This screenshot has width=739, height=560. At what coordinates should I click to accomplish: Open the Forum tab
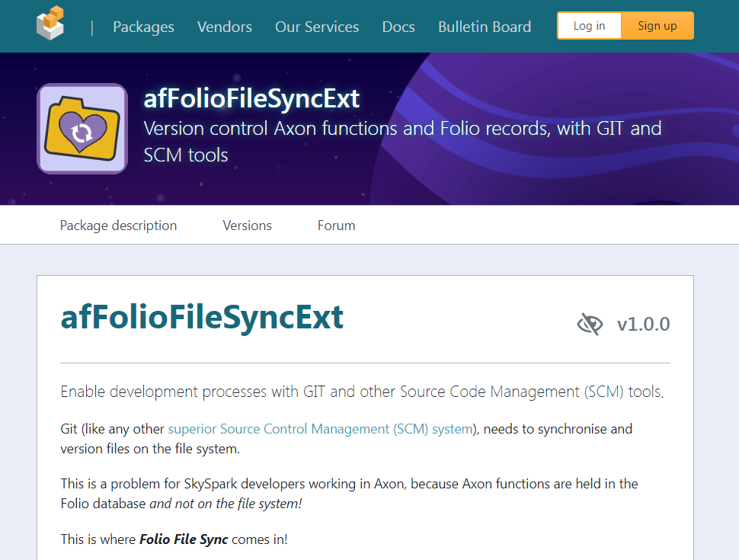pyautogui.click(x=336, y=226)
